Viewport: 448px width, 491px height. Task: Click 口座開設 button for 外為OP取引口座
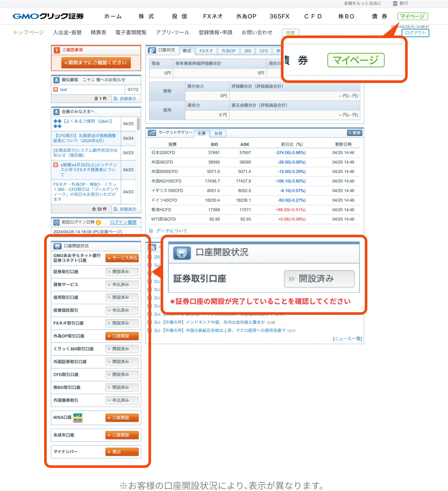[122, 336]
